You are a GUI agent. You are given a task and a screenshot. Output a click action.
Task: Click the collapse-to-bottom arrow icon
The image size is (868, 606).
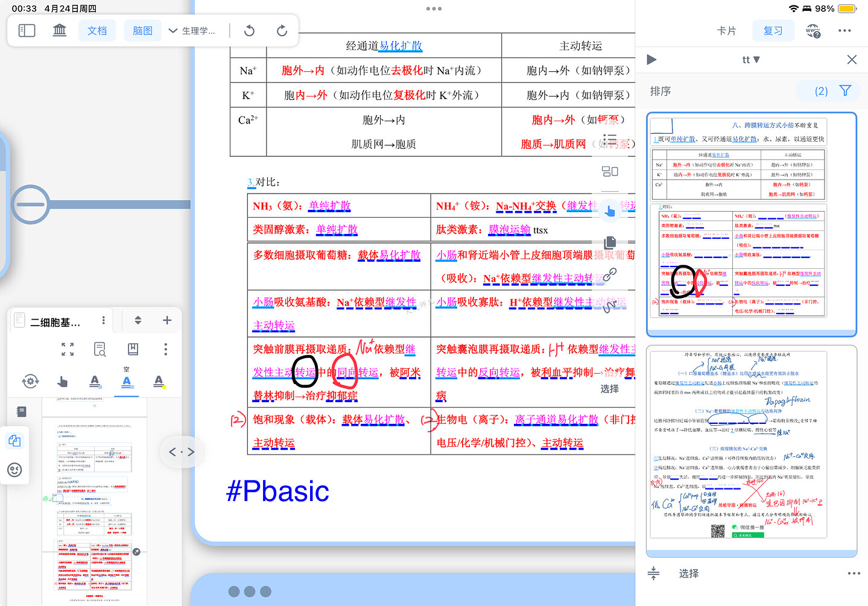(653, 573)
